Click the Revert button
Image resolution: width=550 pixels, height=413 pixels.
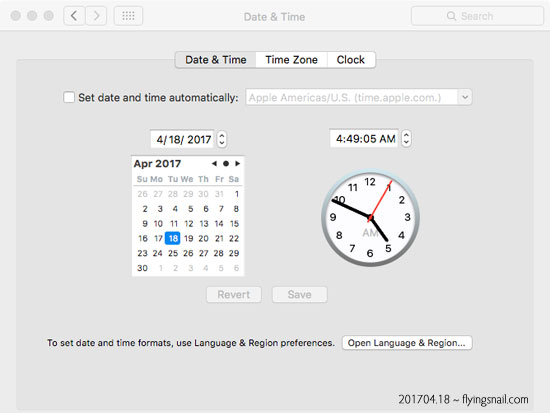(234, 294)
